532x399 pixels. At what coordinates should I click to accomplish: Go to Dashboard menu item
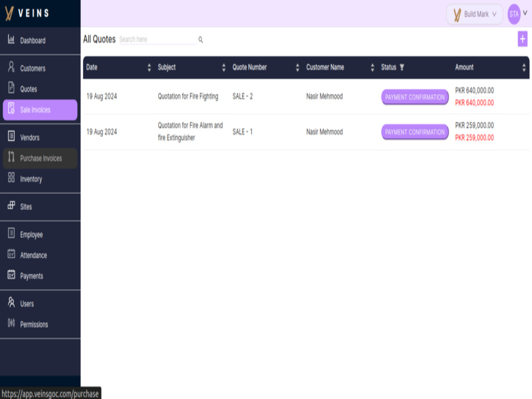click(40, 41)
